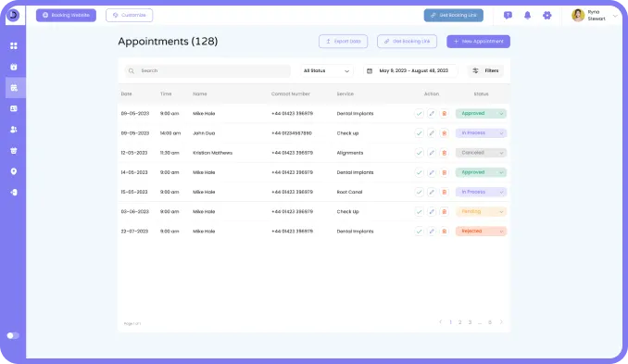Create a New Appointment
Image resolution: width=628 pixels, height=364 pixels.
pos(479,42)
